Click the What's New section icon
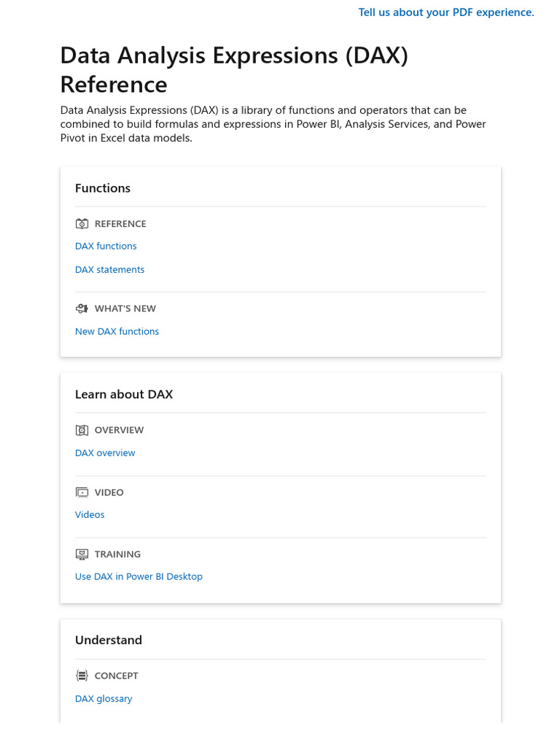This screenshot has width=560, height=747. (x=82, y=309)
